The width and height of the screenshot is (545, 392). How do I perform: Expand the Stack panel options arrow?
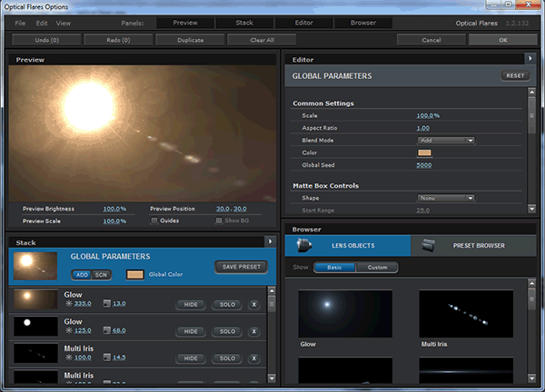click(x=270, y=241)
